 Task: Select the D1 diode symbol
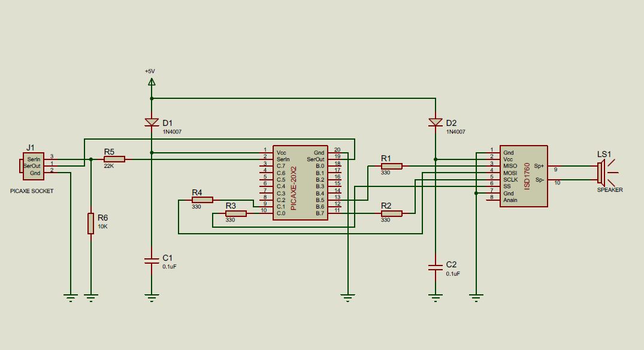(x=152, y=122)
